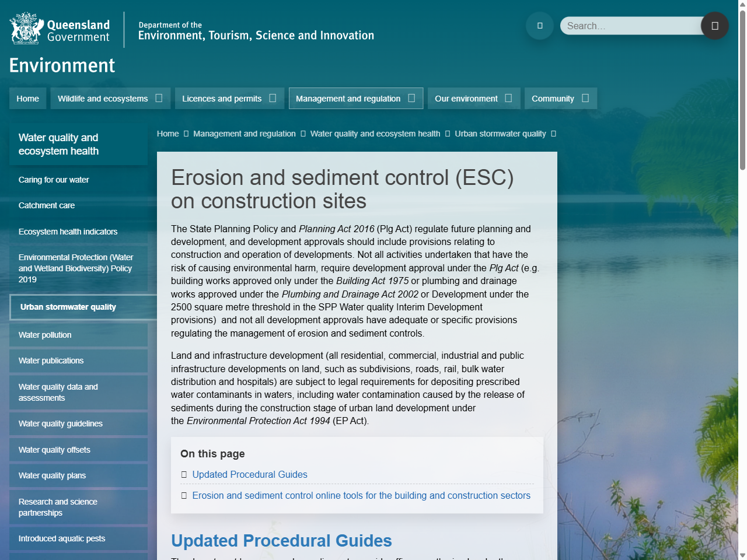The width and height of the screenshot is (747, 560).
Task: Open Management and regulation breadcrumb link
Action: pyautogui.click(x=245, y=134)
